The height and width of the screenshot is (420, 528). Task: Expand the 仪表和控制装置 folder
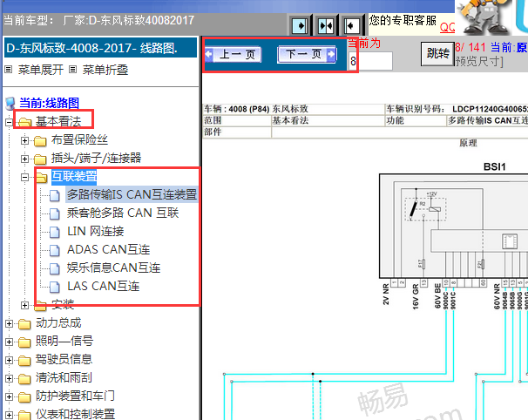coord(9,415)
